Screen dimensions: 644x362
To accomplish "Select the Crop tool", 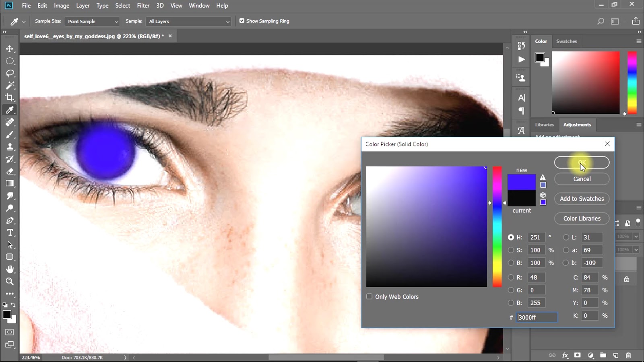I will point(10,98).
